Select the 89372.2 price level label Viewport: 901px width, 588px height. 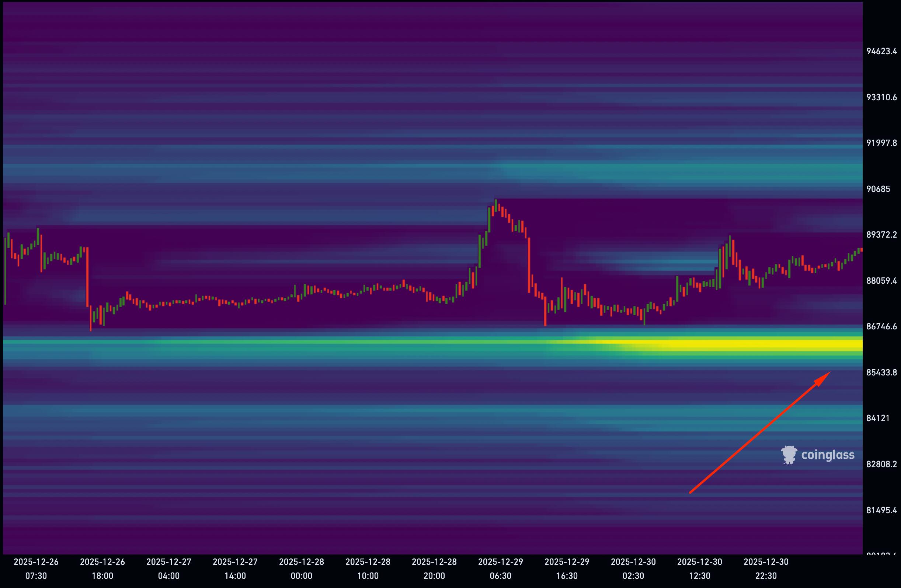click(881, 235)
